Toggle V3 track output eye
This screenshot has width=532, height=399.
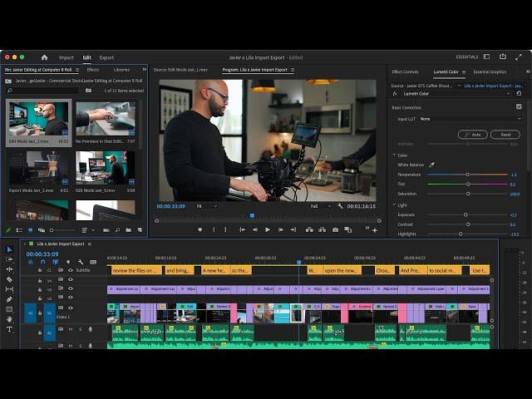71,288
